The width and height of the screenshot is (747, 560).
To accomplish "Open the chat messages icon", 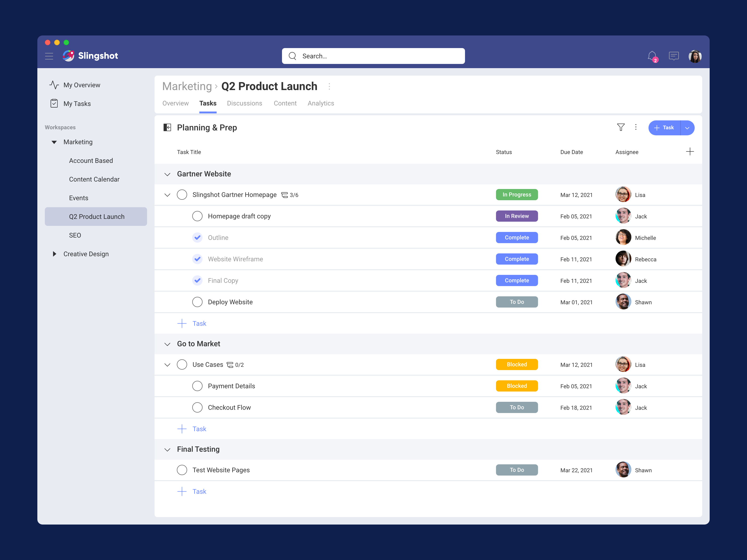I will [674, 56].
